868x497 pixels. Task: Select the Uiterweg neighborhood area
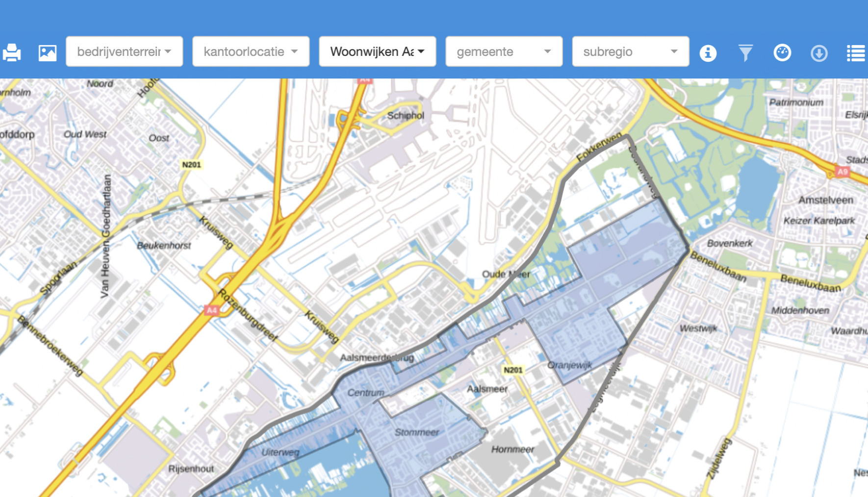pyautogui.click(x=280, y=452)
